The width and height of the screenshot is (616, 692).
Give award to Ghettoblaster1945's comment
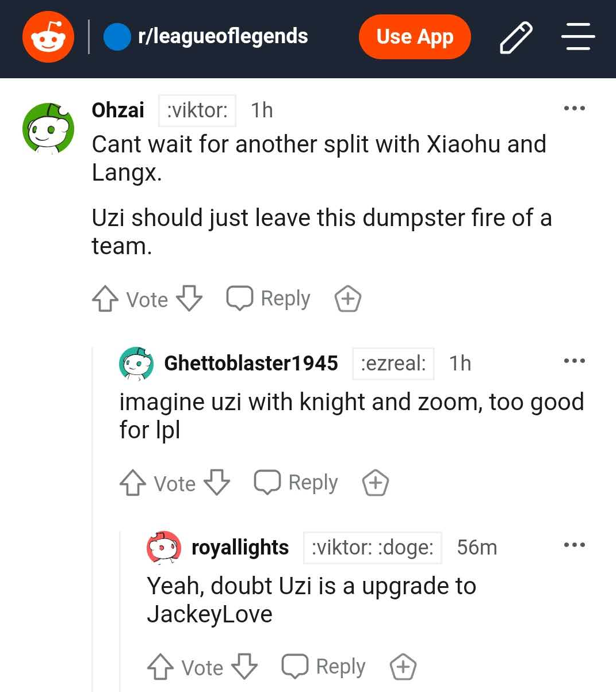click(376, 483)
